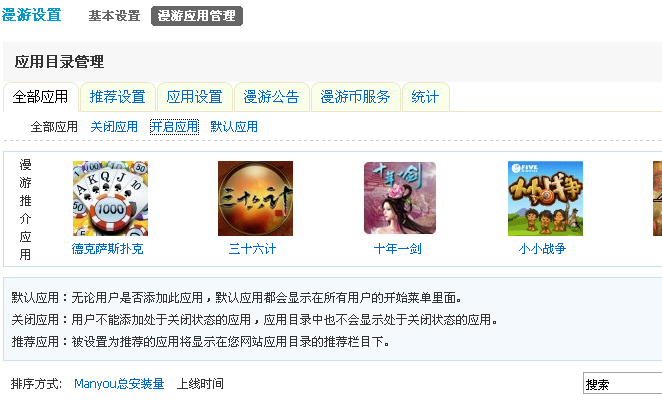
Task: Open the 应用设置 tab
Action: pyautogui.click(x=194, y=97)
